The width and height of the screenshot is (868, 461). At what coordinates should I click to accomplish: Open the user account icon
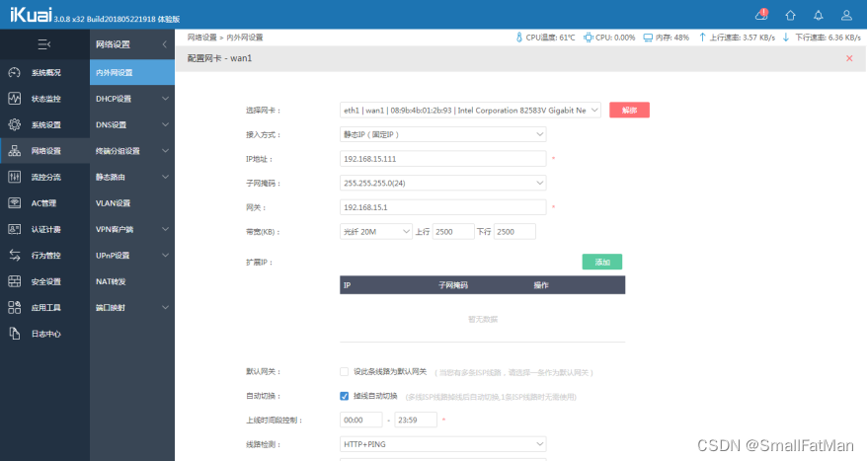pos(846,16)
